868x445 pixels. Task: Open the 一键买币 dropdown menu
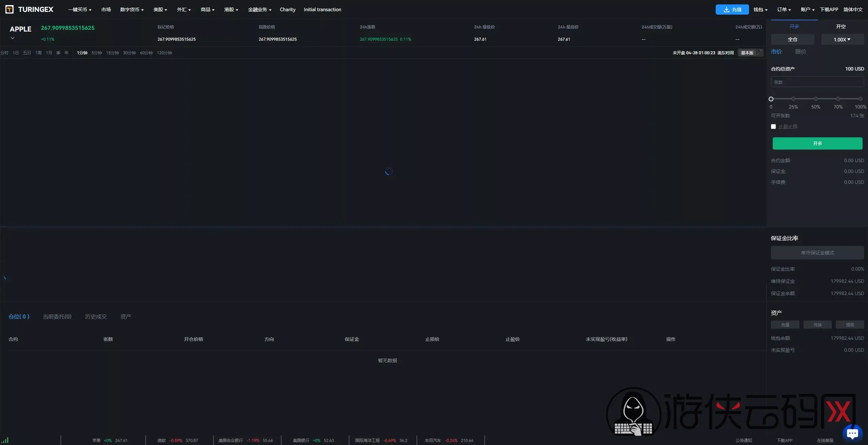pos(80,9)
